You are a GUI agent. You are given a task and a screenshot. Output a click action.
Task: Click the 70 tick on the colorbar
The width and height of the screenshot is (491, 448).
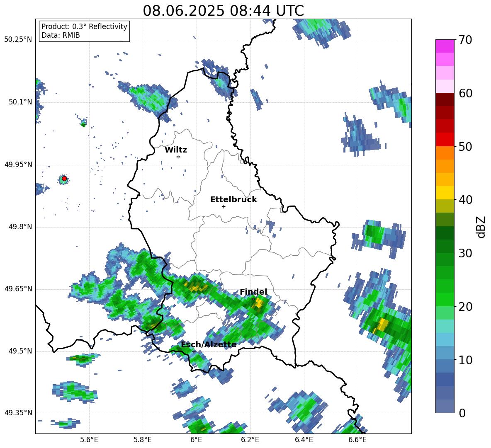coord(465,40)
